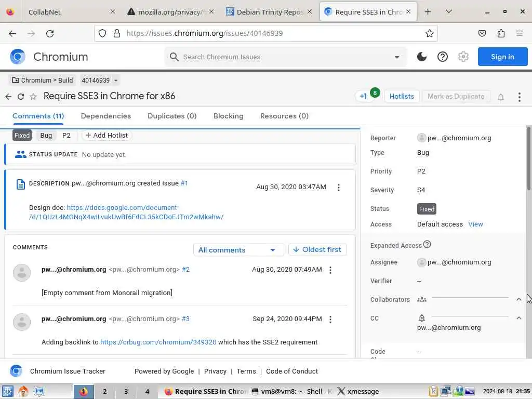
Task: Click the Save to Pocket icon
Action: point(482,33)
